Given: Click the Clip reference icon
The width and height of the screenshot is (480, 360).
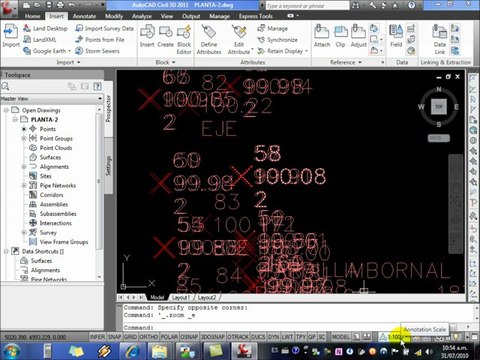Looking at the screenshot, I should [x=340, y=36].
